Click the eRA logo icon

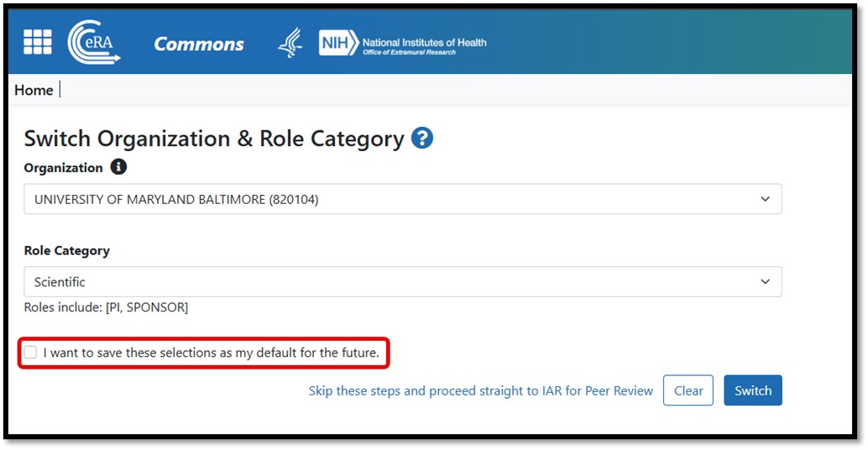point(94,42)
